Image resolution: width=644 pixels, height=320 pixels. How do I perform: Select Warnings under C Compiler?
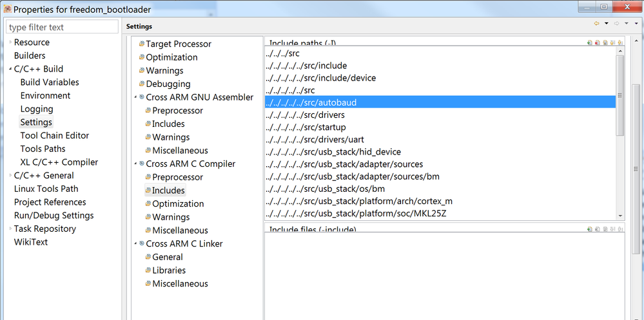[x=171, y=217]
